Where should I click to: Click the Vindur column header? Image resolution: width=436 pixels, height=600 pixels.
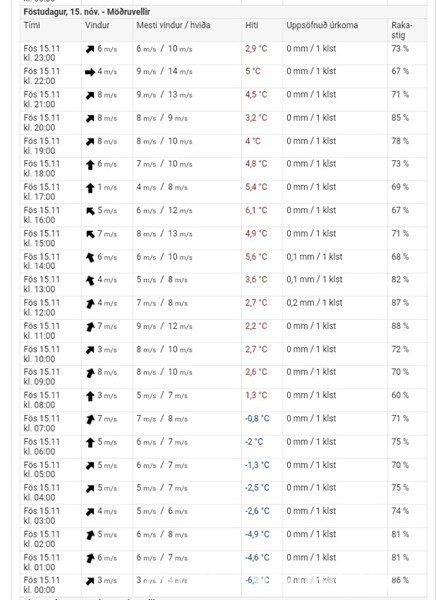click(97, 25)
